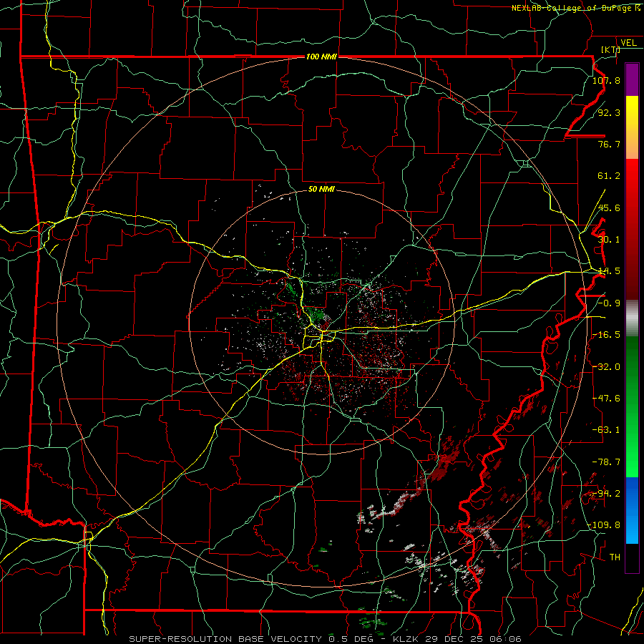Click the 92.3 legend value
The width and height of the screenshot is (644, 644).
[609, 113]
